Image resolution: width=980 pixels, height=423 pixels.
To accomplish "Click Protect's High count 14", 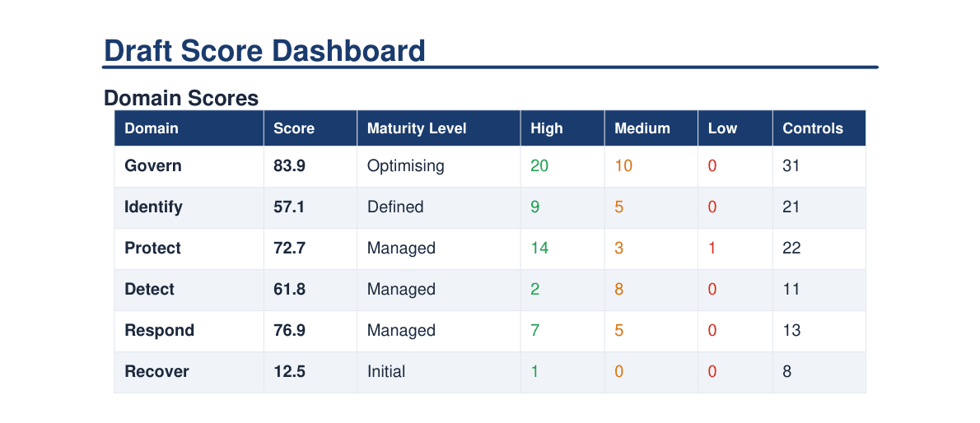I will tap(539, 248).
